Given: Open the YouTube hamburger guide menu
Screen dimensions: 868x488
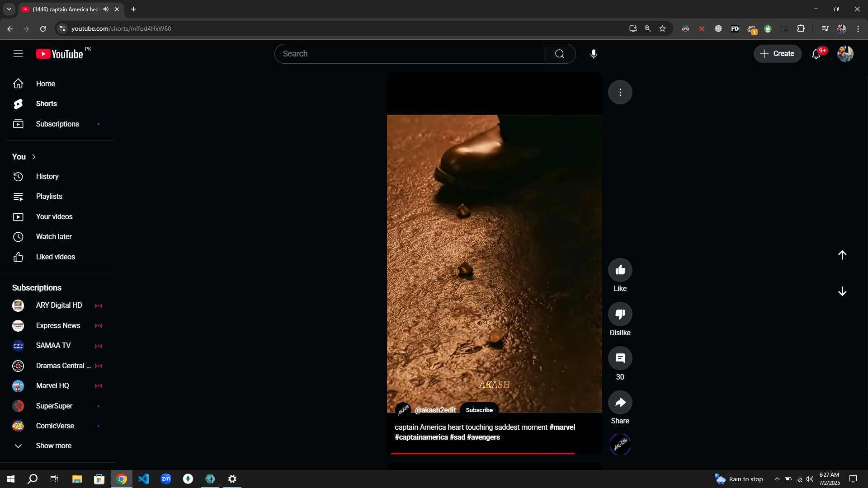Looking at the screenshot, I should click(18, 54).
